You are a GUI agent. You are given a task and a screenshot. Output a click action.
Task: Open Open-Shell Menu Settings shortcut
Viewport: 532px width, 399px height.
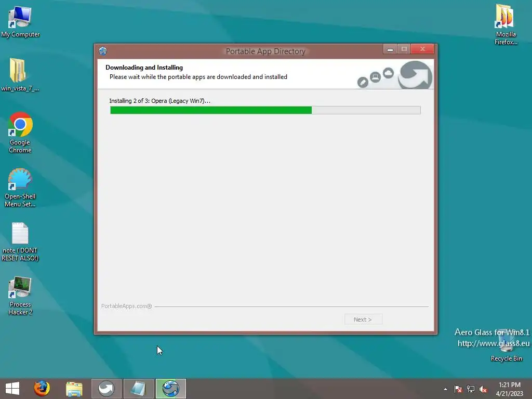tap(20, 187)
